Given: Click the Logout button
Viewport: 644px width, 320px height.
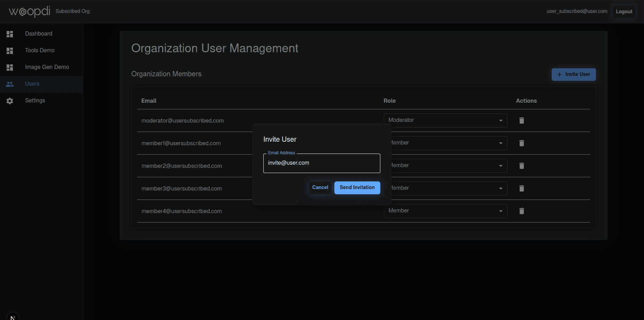Looking at the screenshot, I should pyautogui.click(x=624, y=11).
